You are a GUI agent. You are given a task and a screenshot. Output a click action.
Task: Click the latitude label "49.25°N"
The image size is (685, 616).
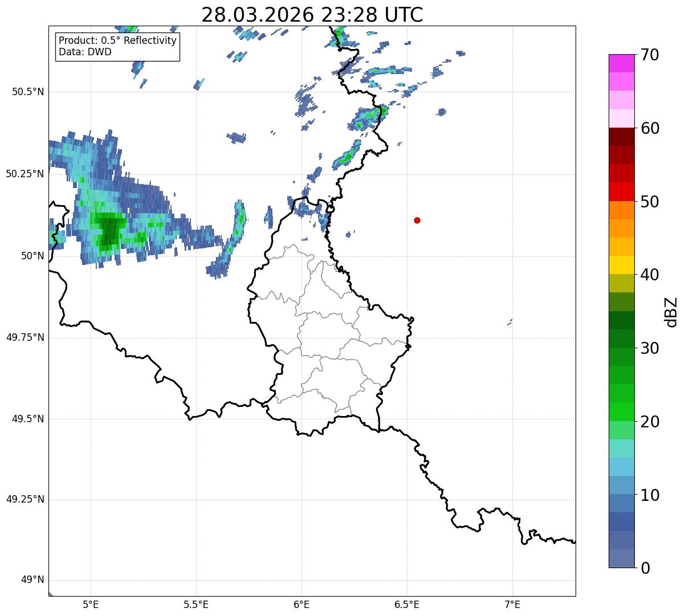(25, 499)
